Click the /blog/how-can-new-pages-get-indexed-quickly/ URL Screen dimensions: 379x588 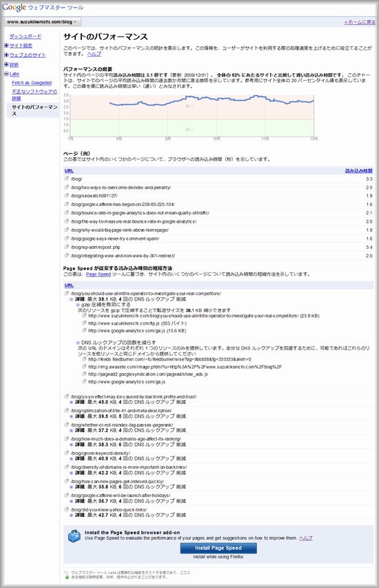pyautogui.click(x=117, y=481)
